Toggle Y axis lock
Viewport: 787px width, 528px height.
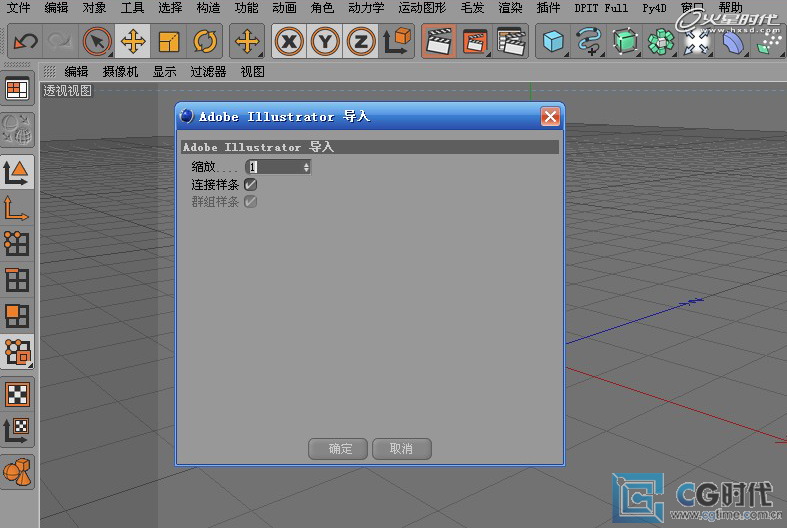[x=325, y=41]
